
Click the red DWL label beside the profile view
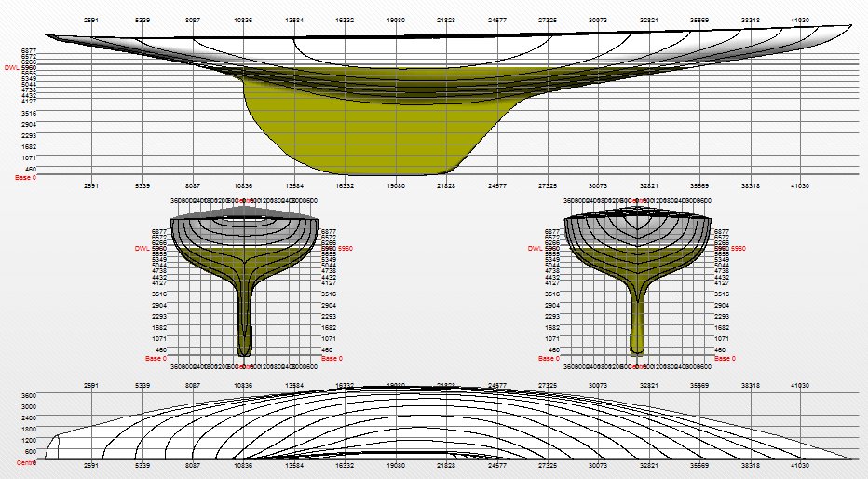click(x=12, y=68)
